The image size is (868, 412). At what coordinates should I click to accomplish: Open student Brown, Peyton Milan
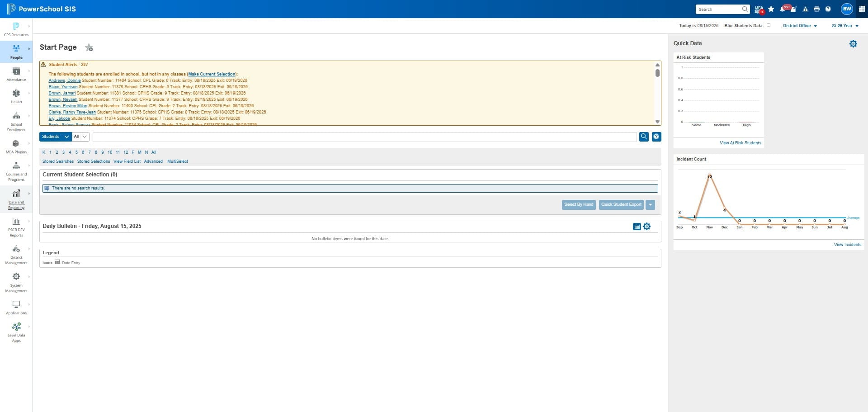coord(68,106)
